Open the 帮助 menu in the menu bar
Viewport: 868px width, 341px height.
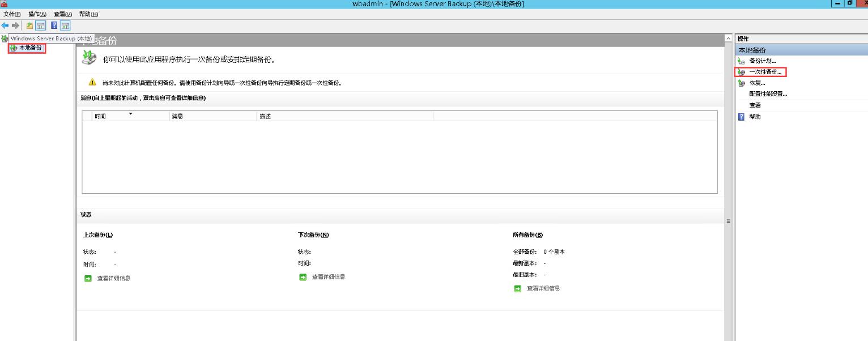click(88, 14)
